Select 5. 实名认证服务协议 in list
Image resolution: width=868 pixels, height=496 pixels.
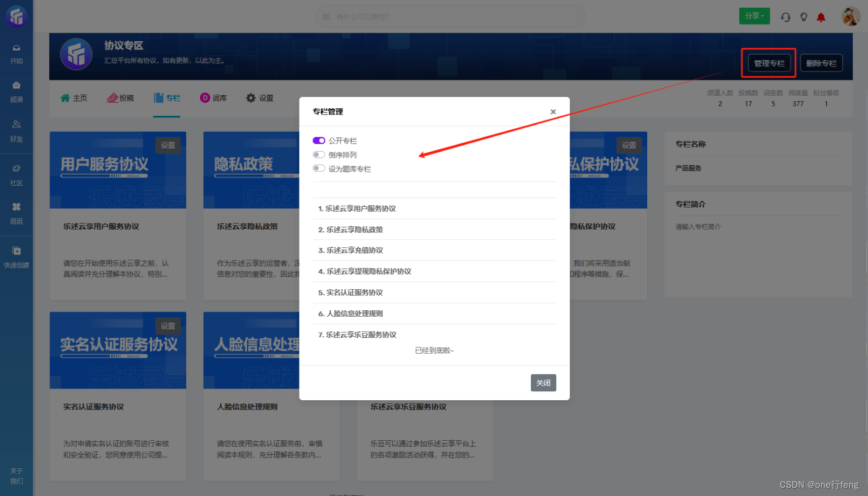[x=434, y=293]
